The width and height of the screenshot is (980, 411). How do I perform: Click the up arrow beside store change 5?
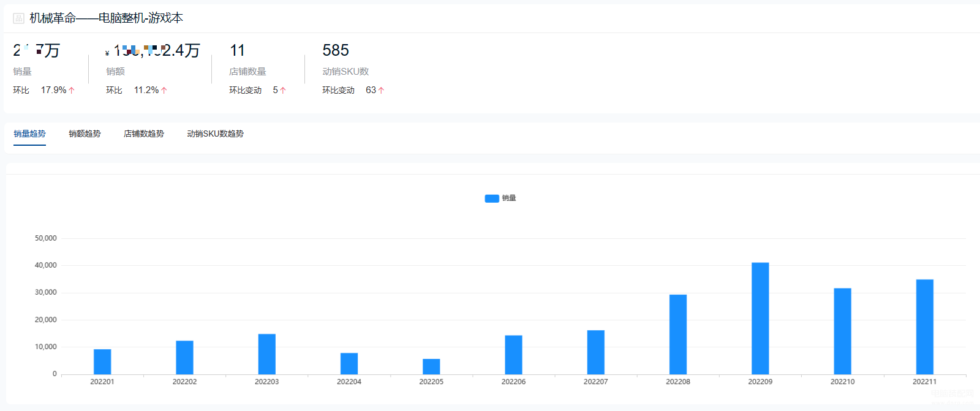click(283, 90)
